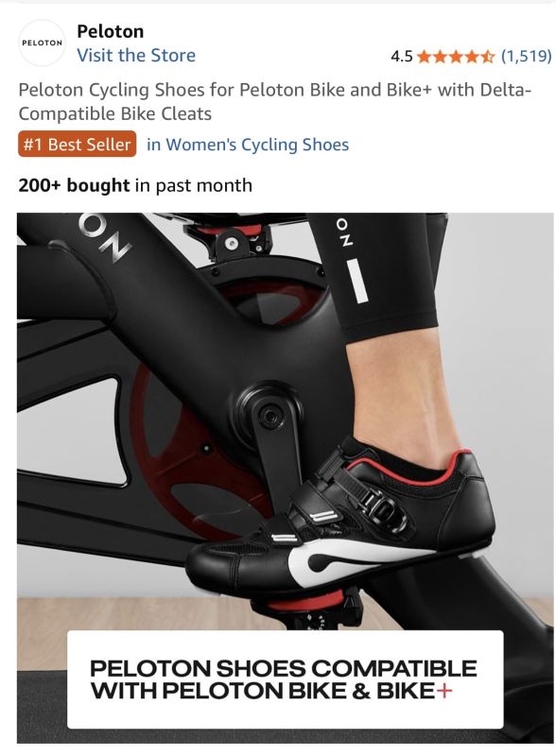
Task: Click the star rating icons
Action: coord(456,57)
